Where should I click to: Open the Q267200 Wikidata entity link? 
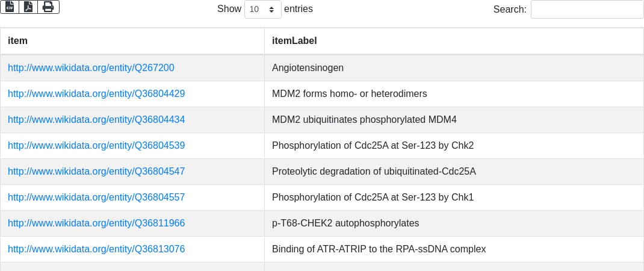(91, 68)
